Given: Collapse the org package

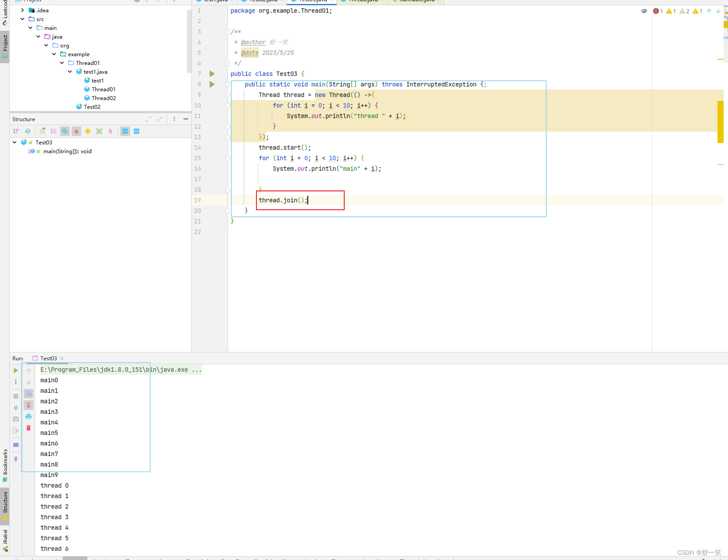Looking at the screenshot, I should 46,45.
